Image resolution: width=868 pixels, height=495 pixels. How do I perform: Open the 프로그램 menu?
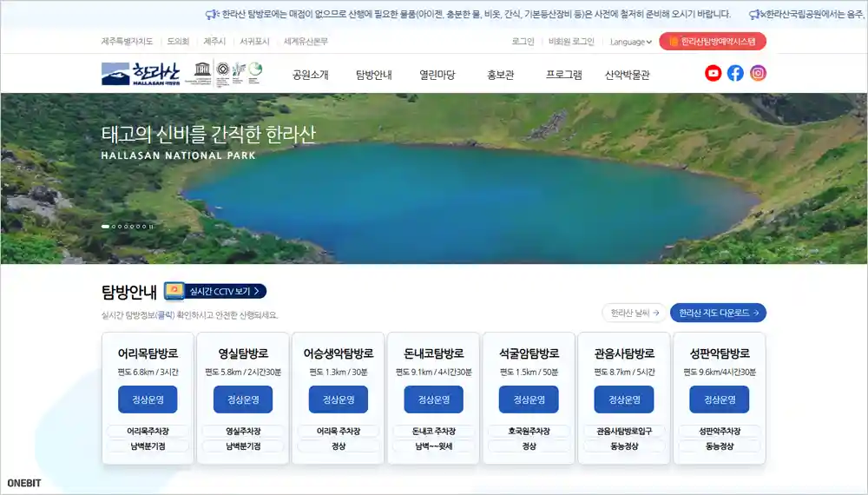pos(564,75)
